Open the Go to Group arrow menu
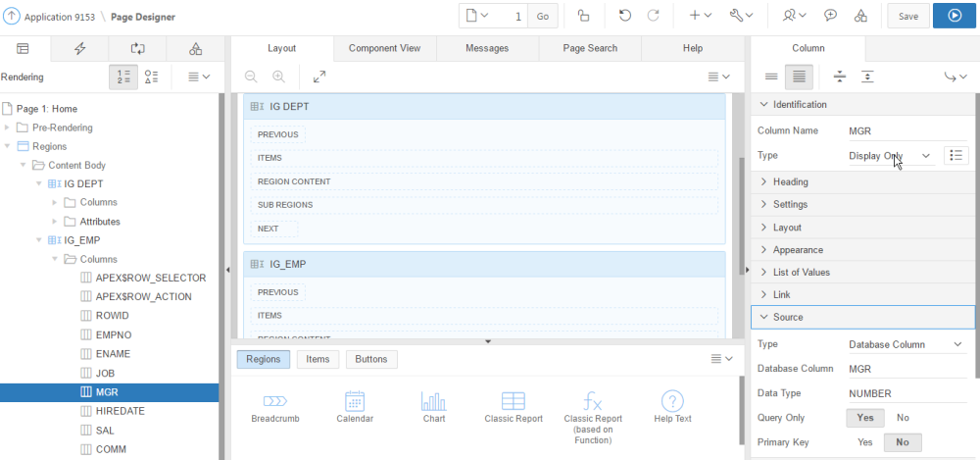The height and width of the screenshot is (460, 980). (x=955, y=77)
